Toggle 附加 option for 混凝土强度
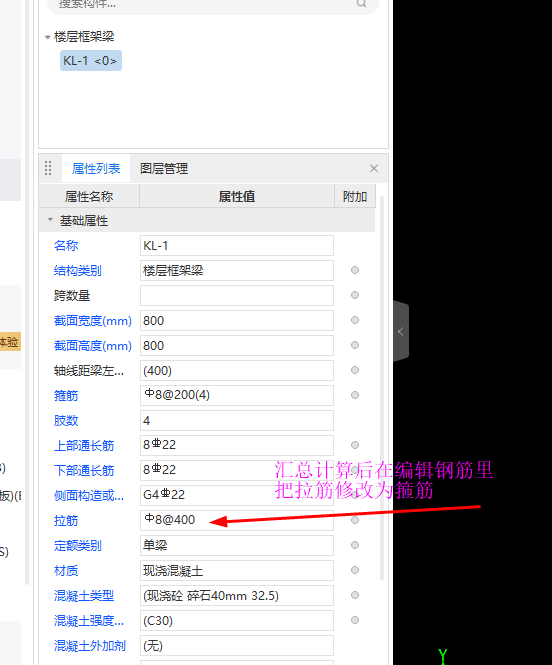This screenshot has width=552, height=665. click(355, 620)
